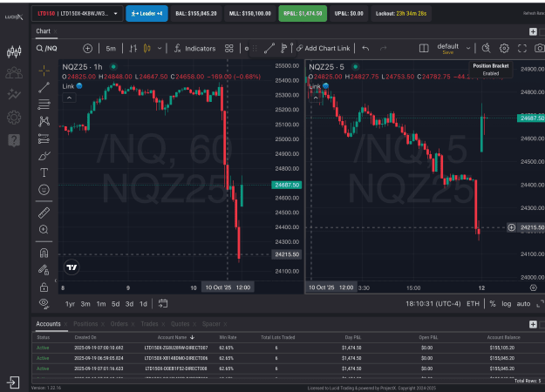Select the pattern drawing tool
Screen dimensions: 545x392
tap(44, 121)
